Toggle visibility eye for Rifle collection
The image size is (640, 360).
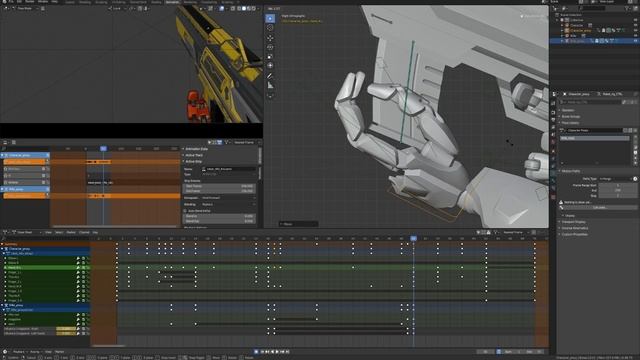636,36
